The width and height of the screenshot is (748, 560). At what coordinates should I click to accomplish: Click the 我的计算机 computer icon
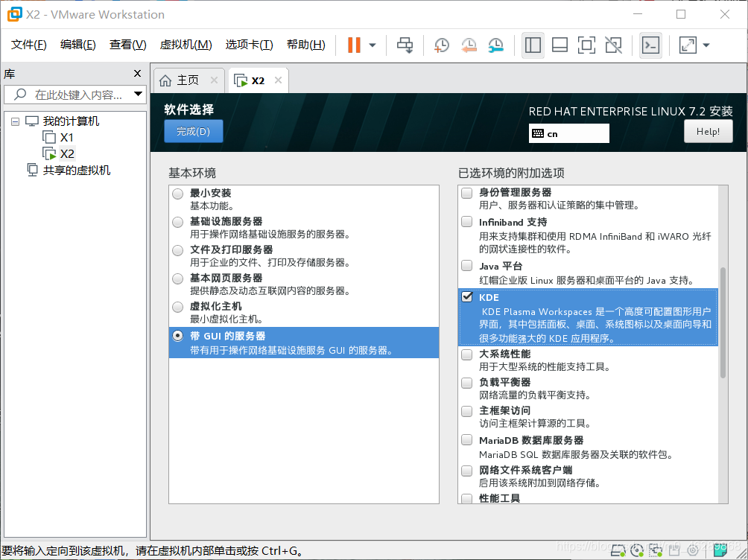pyautogui.click(x=32, y=121)
